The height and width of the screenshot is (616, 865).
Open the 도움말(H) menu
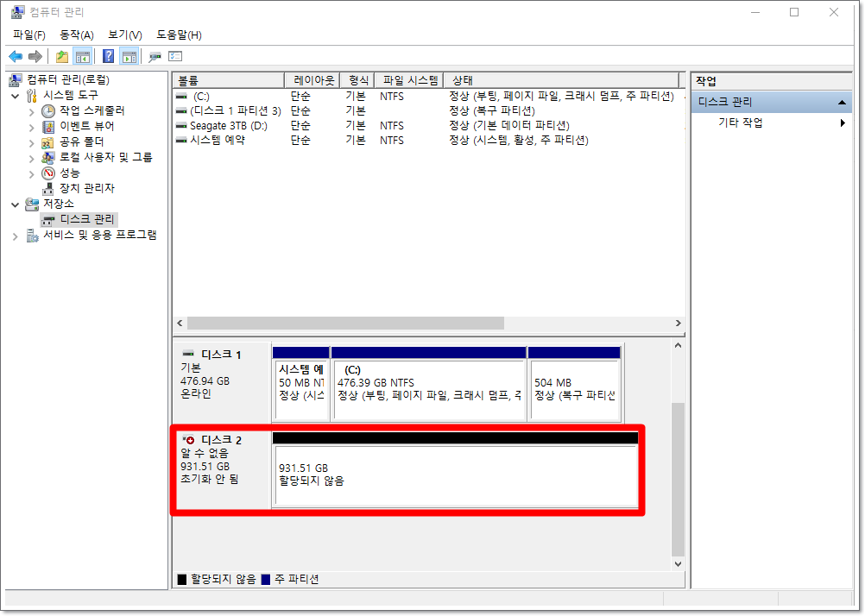coord(180,35)
